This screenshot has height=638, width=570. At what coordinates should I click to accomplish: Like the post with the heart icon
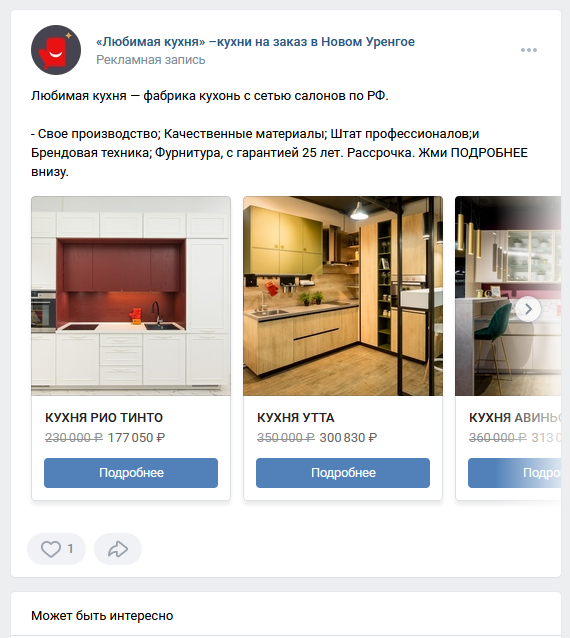[57, 549]
